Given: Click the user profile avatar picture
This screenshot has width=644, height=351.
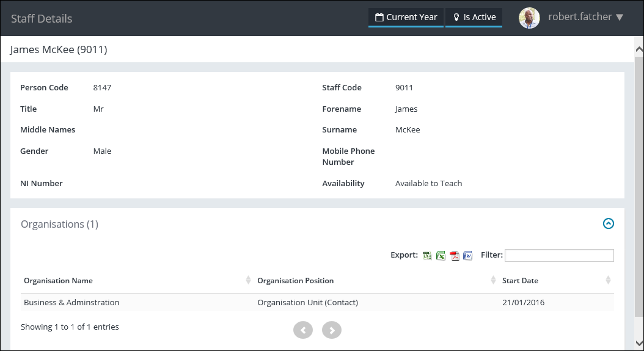Looking at the screenshot, I should [x=529, y=18].
